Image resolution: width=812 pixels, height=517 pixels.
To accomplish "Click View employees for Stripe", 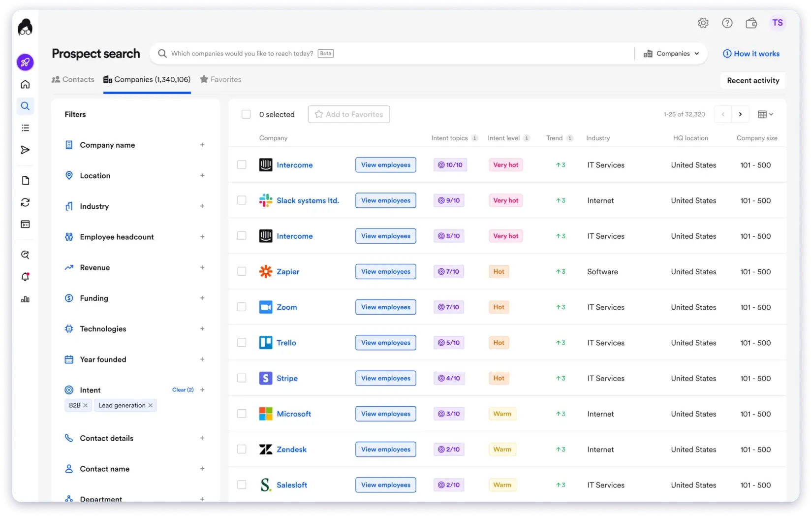I will pyautogui.click(x=385, y=378).
